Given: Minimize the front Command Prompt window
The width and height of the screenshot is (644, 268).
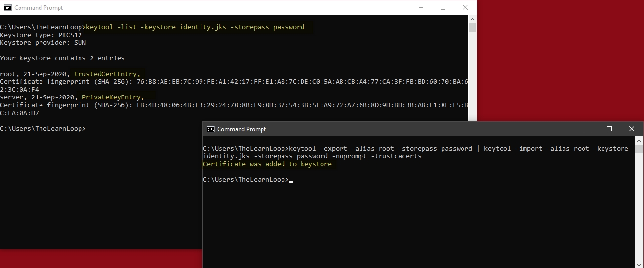Looking at the screenshot, I should 587,129.
